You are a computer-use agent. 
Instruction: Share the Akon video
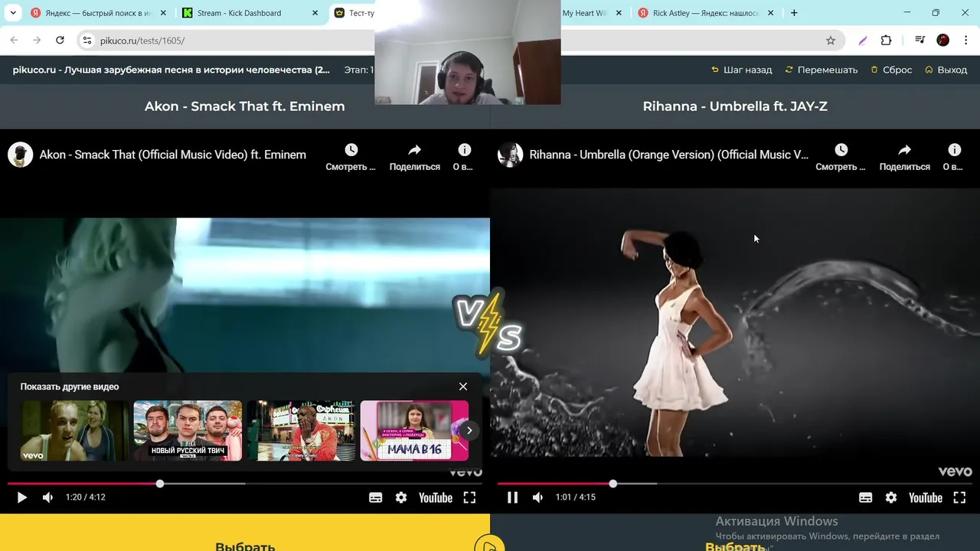click(414, 156)
